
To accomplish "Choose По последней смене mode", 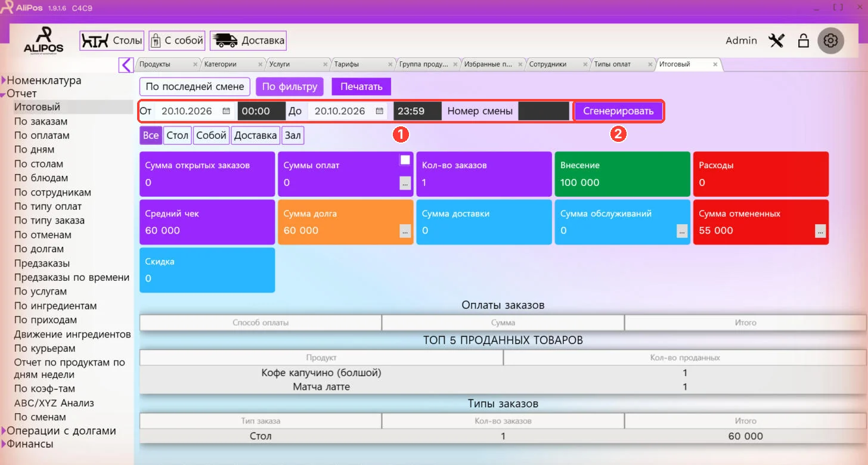I will point(195,86).
